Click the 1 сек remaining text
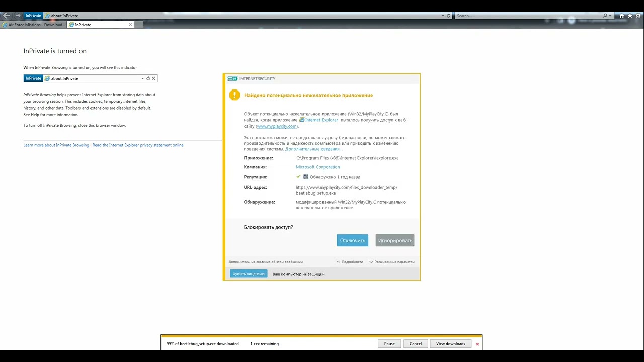The height and width of the screenshot is (362, 644). tap(264, 344)
